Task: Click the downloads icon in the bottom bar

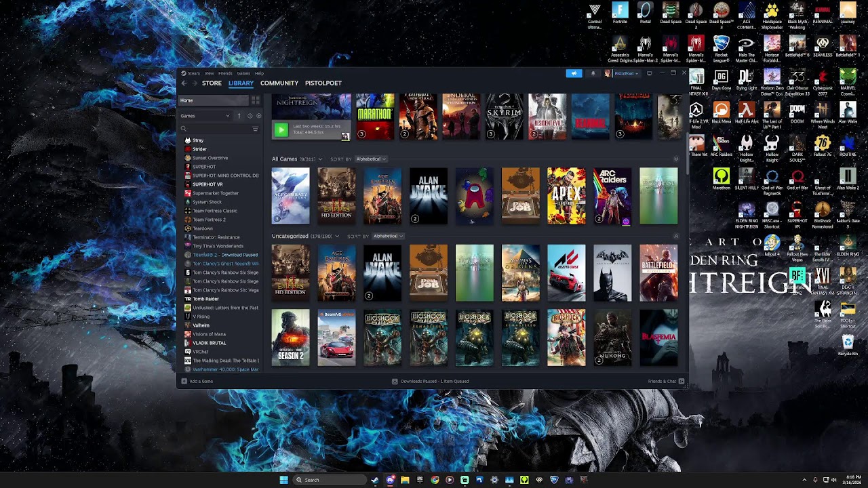Action: click(x=395, y=381)
